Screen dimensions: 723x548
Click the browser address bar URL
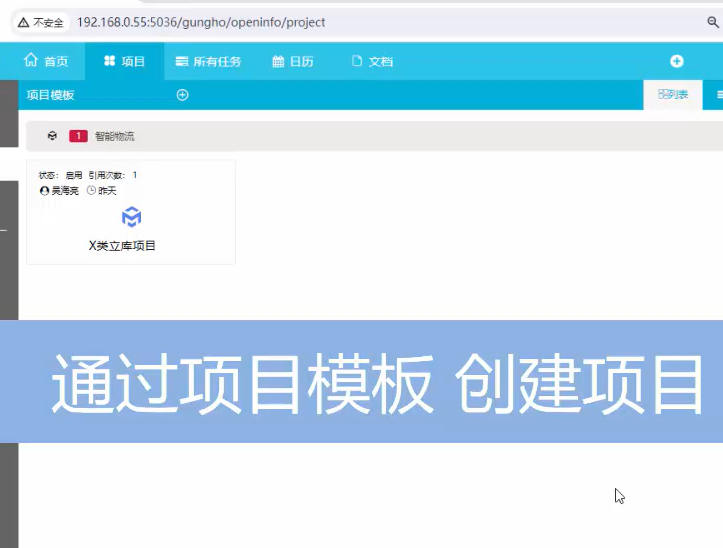[201, 22]
